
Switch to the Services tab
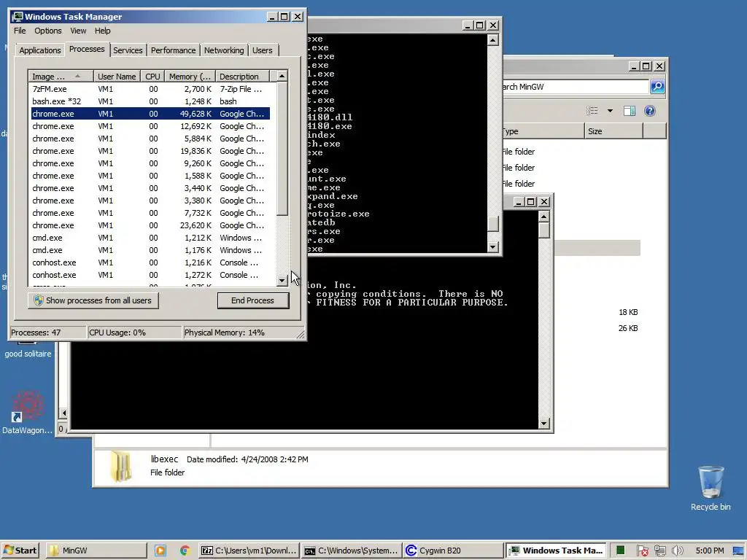128,50
